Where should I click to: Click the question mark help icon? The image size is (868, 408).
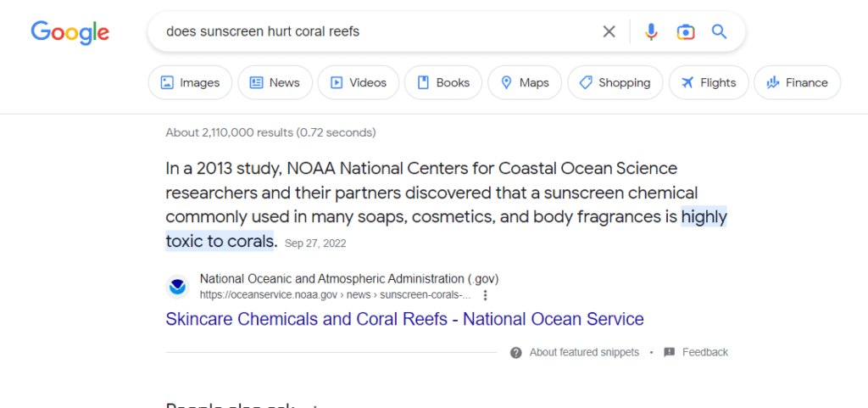coord(516,353)
